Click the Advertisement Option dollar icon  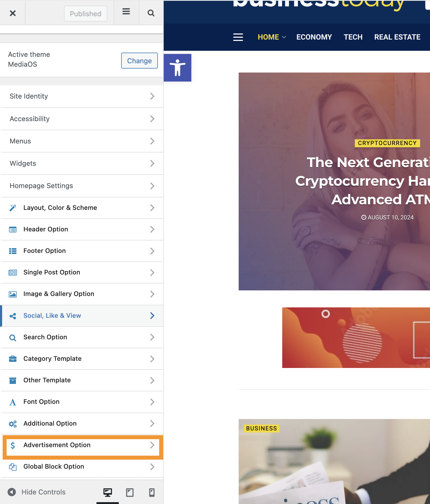(x=13, y=445)
